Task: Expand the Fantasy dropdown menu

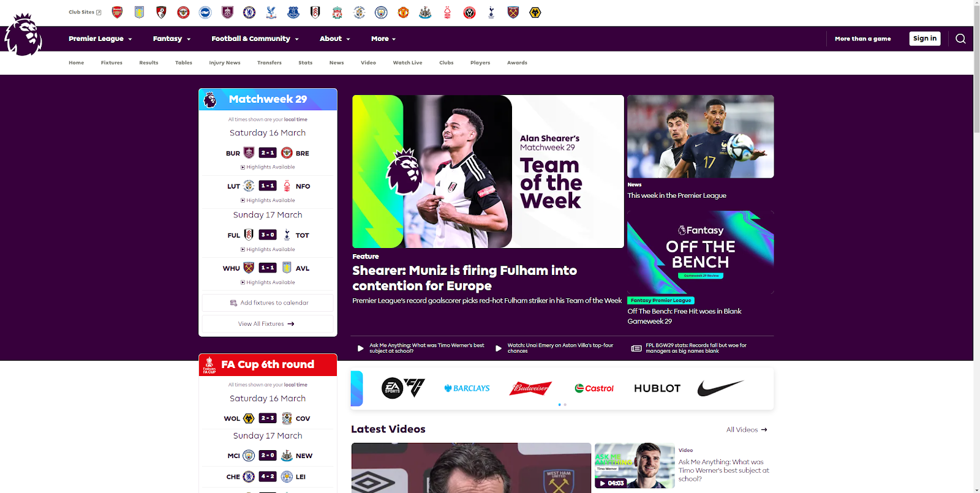Action: 172,39
